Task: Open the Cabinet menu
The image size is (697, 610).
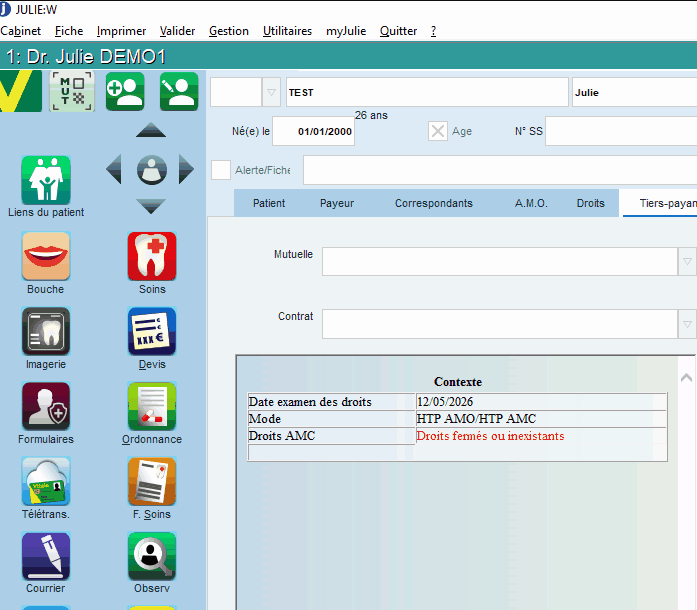Action: point(20,31)
